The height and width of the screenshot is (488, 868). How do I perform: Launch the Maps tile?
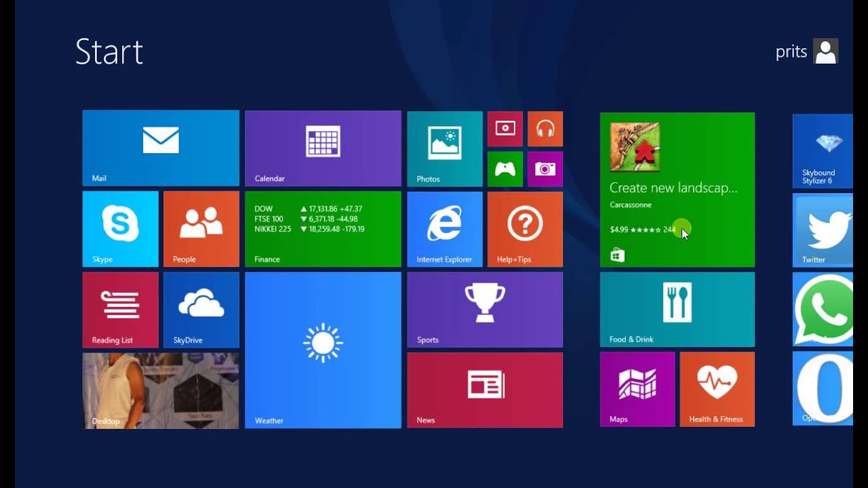point(637,389)
